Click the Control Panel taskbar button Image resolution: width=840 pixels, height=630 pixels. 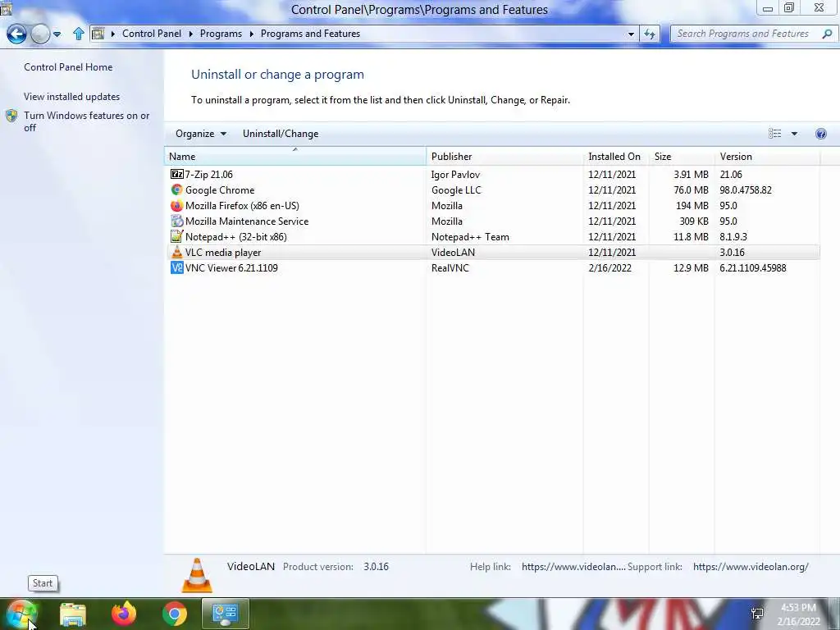click(225, 614)
